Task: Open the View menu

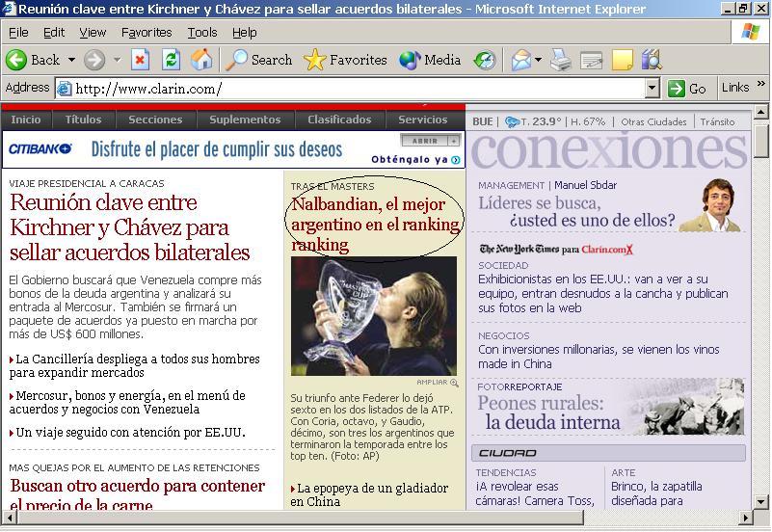Action: pyautogui.click(x=93, y=33)
